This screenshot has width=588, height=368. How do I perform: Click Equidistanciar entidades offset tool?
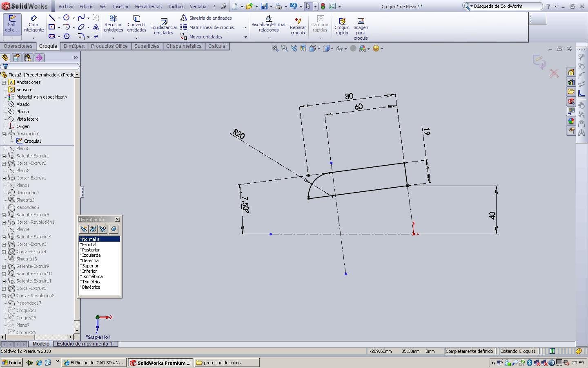coord(164,27)
